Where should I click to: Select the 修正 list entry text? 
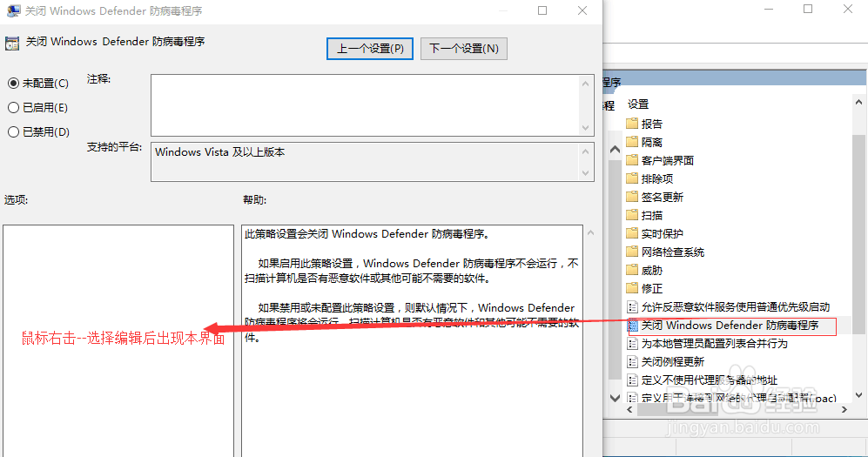pyautogui.click(x=651, y=288)
